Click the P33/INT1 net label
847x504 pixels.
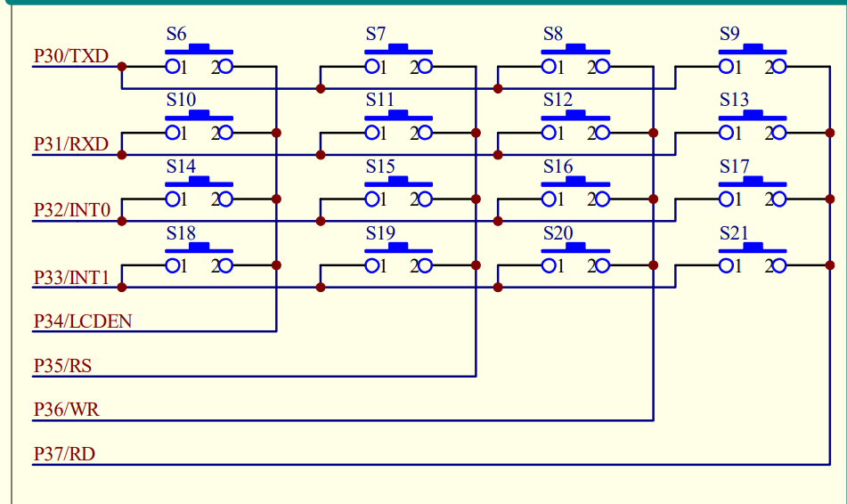point(71,277)
